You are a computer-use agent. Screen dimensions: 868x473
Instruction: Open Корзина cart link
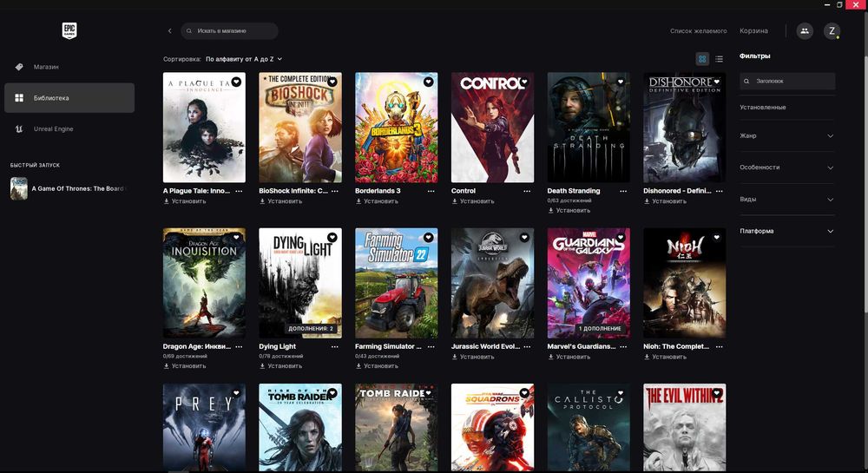click(753, 31)
